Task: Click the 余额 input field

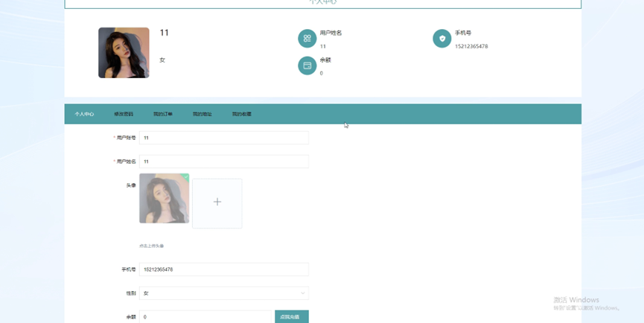Action: click(x=207, y=317)
